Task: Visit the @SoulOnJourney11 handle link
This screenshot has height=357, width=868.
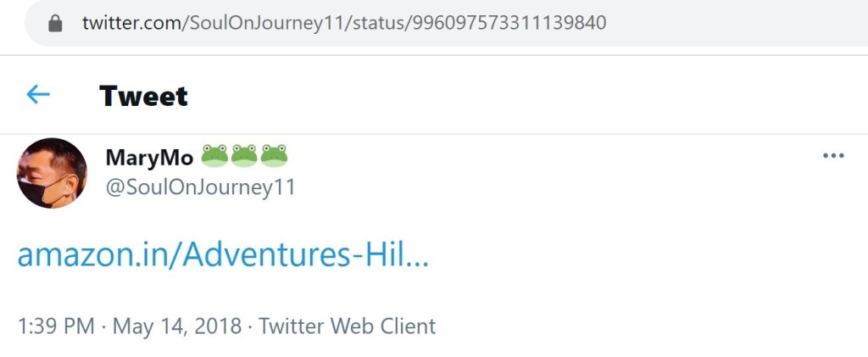Action: point(200,187)
